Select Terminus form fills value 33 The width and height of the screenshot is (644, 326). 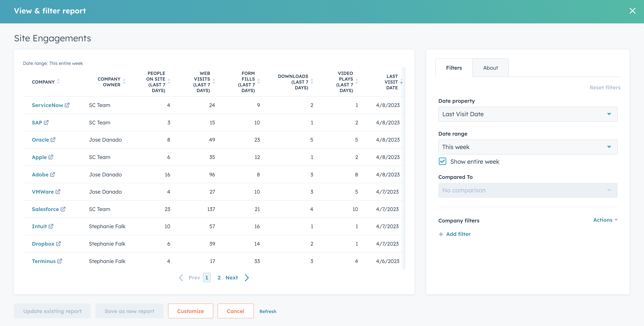coord(257,261)
